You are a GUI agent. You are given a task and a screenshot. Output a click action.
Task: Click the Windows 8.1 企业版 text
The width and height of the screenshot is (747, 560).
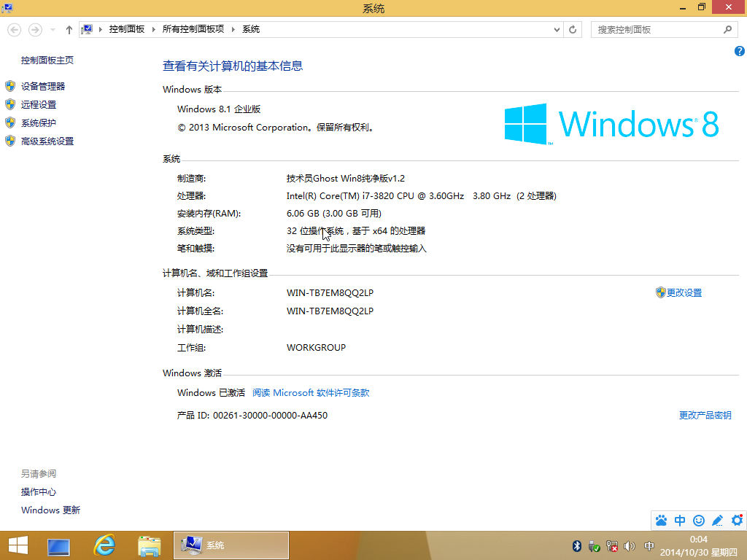[219, 109]
